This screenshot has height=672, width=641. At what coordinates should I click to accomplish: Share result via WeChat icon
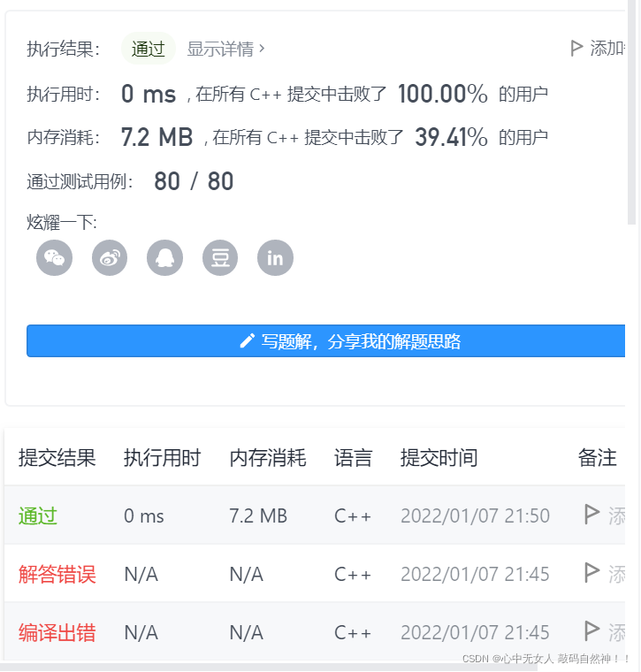click(x=55, y=257)
